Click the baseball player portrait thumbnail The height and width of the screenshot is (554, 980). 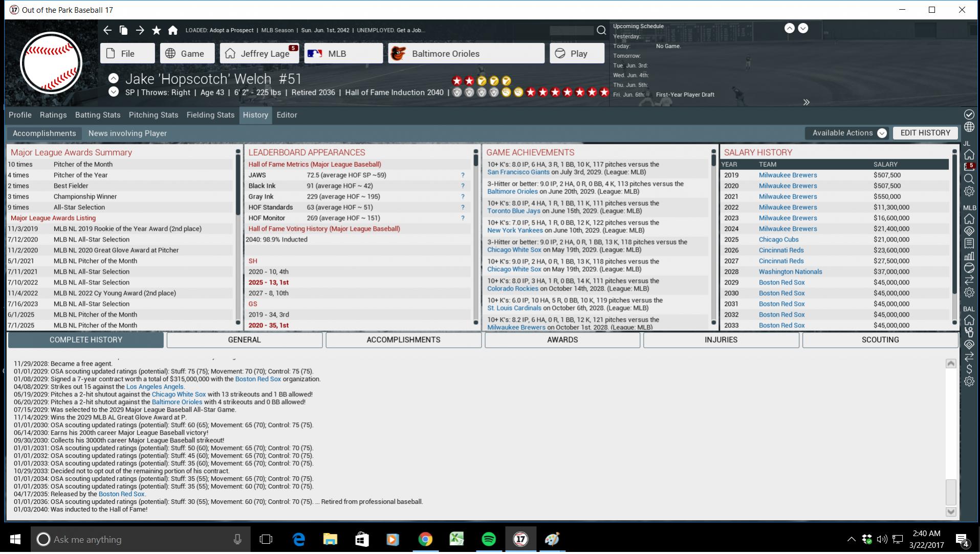51,63
